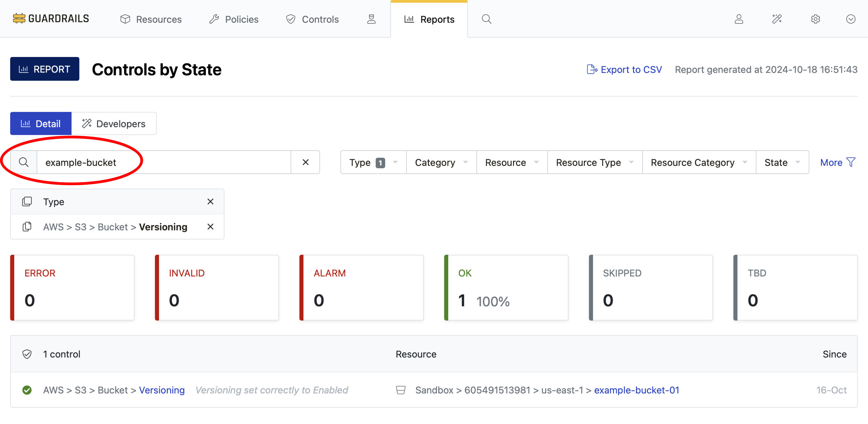Expand the State filter dropdown
868x424 pixels.
[782, 162]
